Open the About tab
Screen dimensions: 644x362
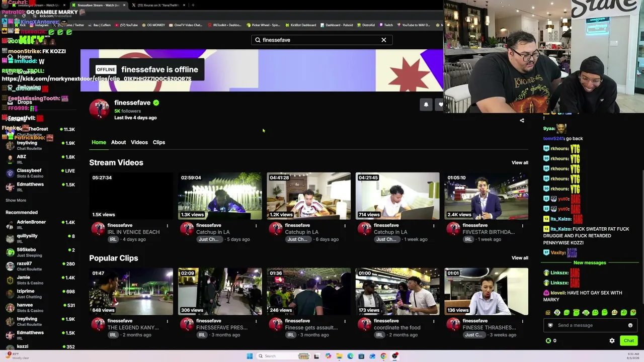pos(118,142)
